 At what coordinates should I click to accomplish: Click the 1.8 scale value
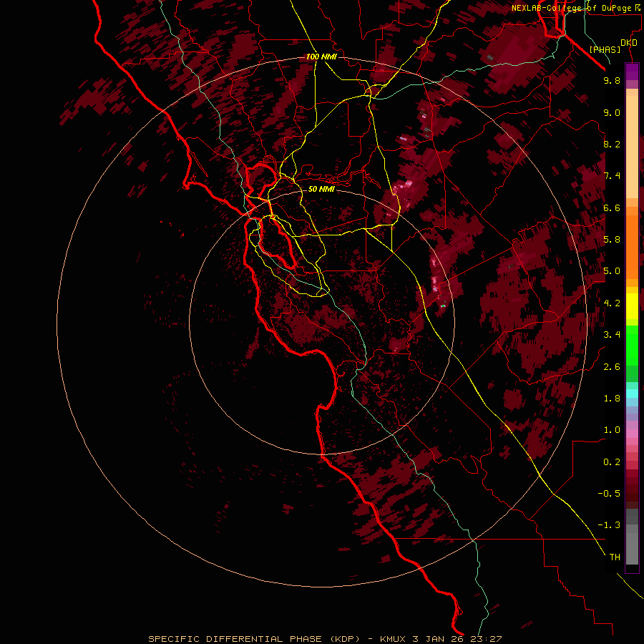click(612, 399)
